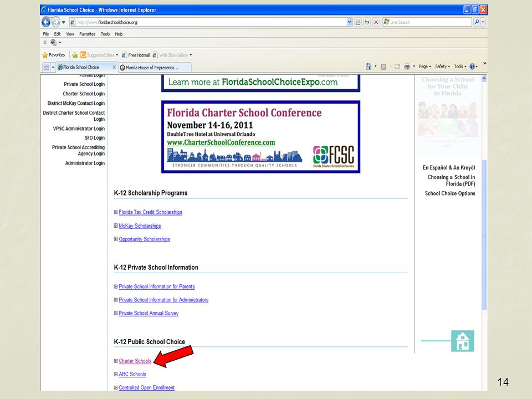Open the Favorites menu
This screenshot has height=399, width=532.
(x=87, y=34)
